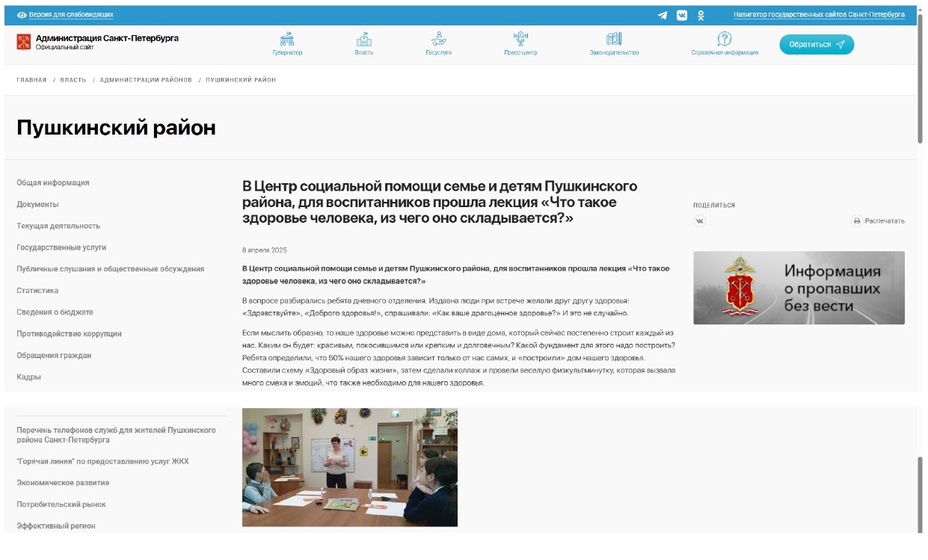Click the Губернатор nav label

coord(287,53)
